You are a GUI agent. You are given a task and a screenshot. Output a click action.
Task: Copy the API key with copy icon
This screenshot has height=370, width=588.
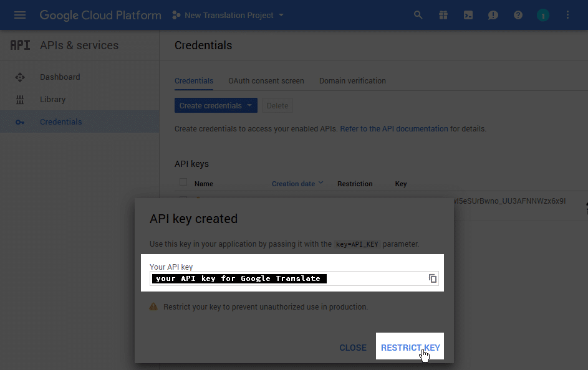click(432, 278)
